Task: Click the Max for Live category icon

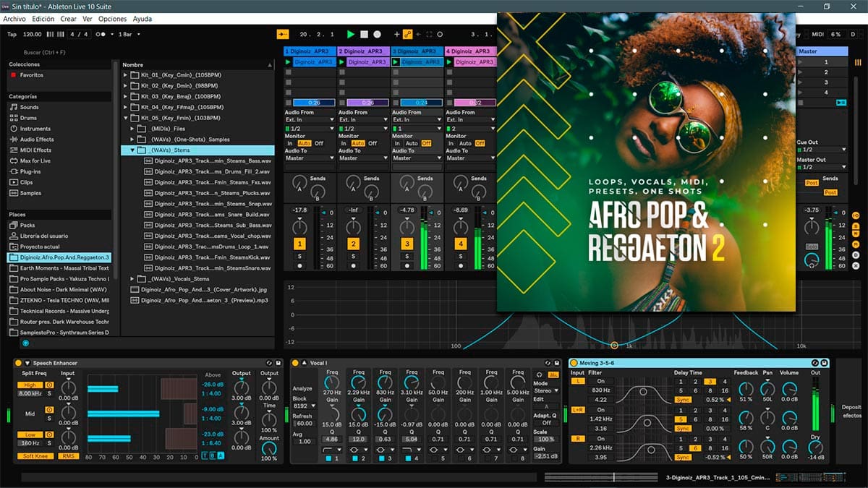Action: (14, 160)
